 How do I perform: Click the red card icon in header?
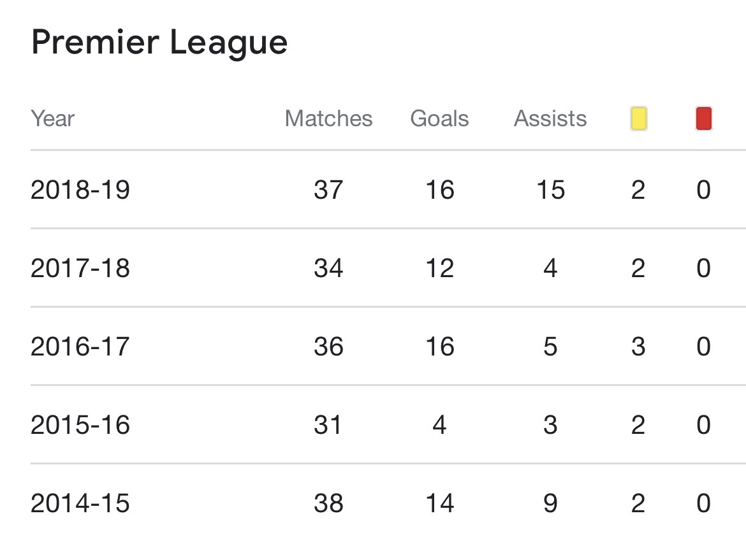tap(703, 119)
